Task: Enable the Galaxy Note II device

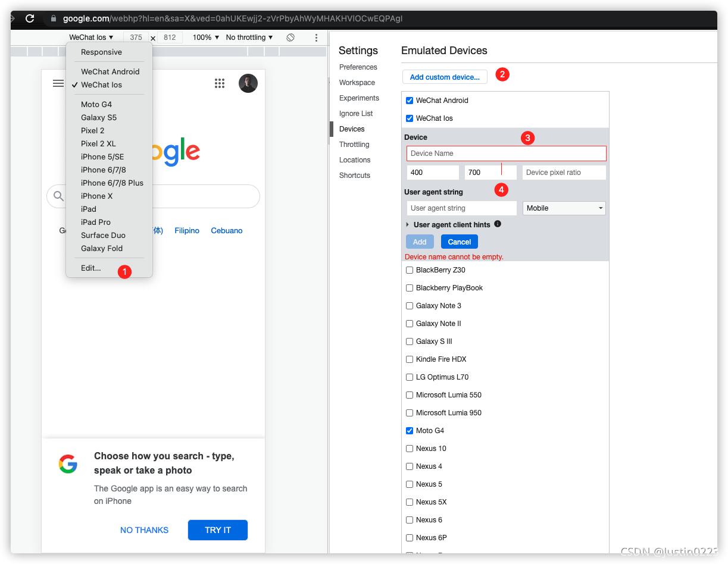Action: point(410,324)
